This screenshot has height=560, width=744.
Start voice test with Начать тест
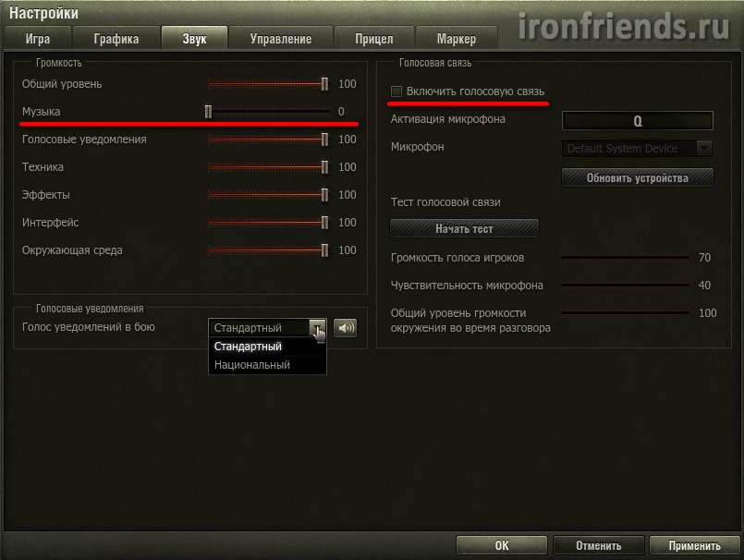tap(464, 229)
